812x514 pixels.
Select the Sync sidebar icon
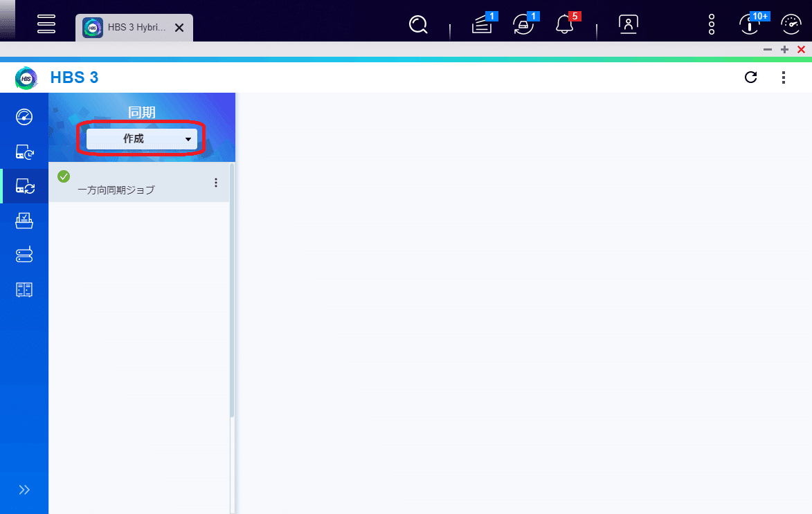click(25, 186)
